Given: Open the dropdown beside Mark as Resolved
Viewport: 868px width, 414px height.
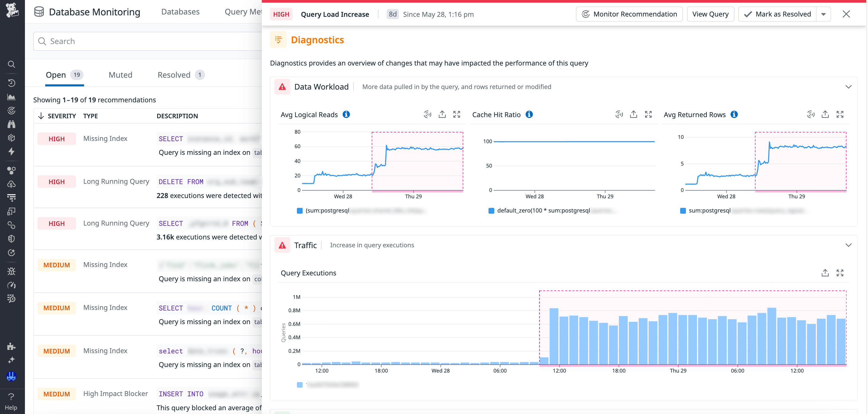Looking at the screenshot, I should [x=824, y=14].
